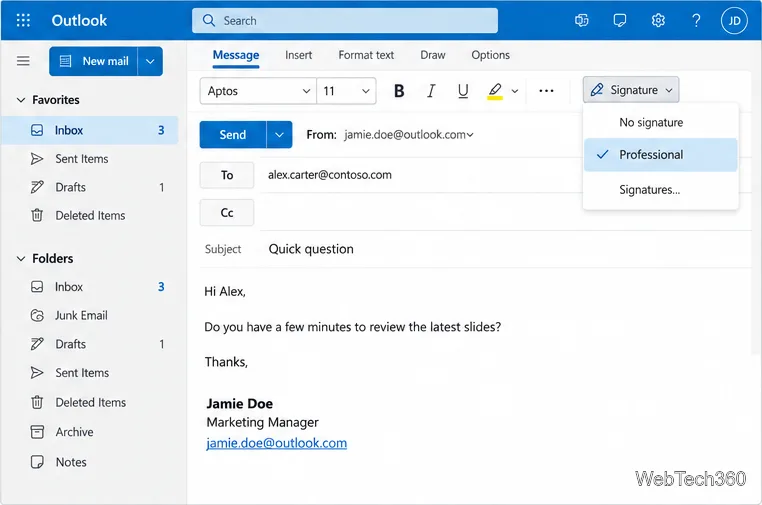
Task: Click the To button
Action: tap(226, 175)
